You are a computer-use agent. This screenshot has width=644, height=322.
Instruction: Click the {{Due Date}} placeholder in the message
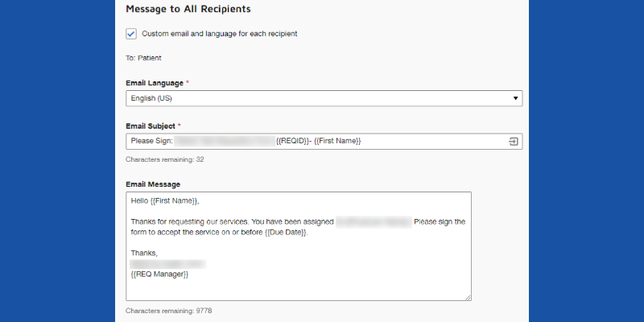pos(286,233)
